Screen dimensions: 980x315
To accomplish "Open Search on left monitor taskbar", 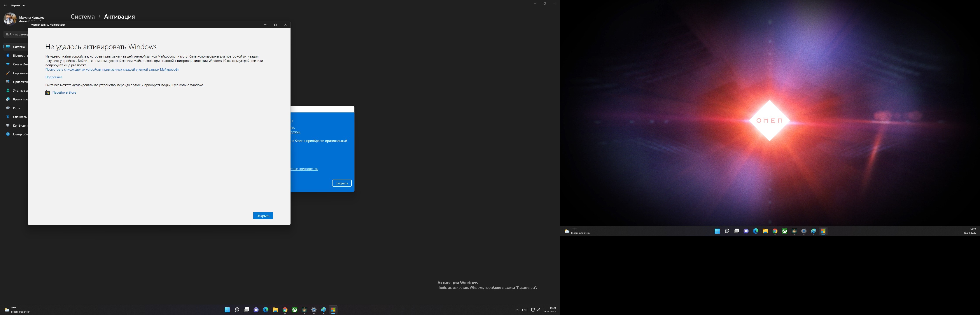I will 237,310.
